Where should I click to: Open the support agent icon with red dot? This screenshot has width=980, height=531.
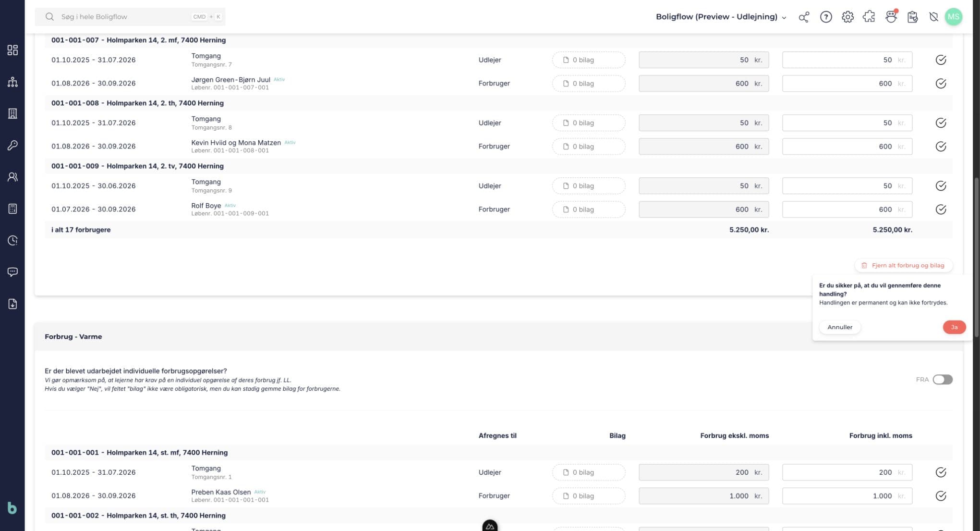point(891,17)
